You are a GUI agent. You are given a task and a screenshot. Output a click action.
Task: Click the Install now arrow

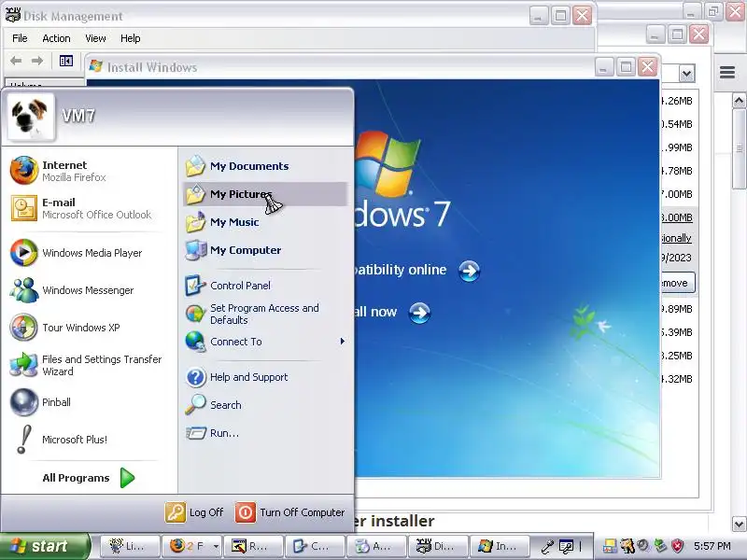tap(419, 313)
